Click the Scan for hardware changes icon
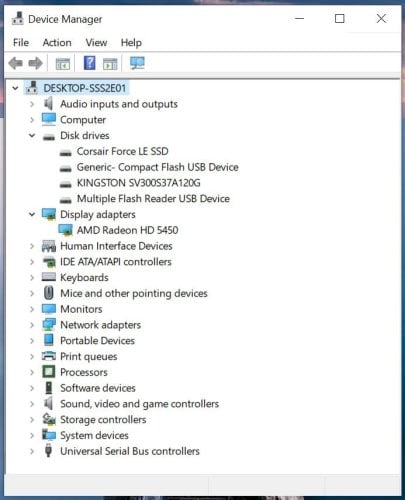 click(x=137, y=63)
